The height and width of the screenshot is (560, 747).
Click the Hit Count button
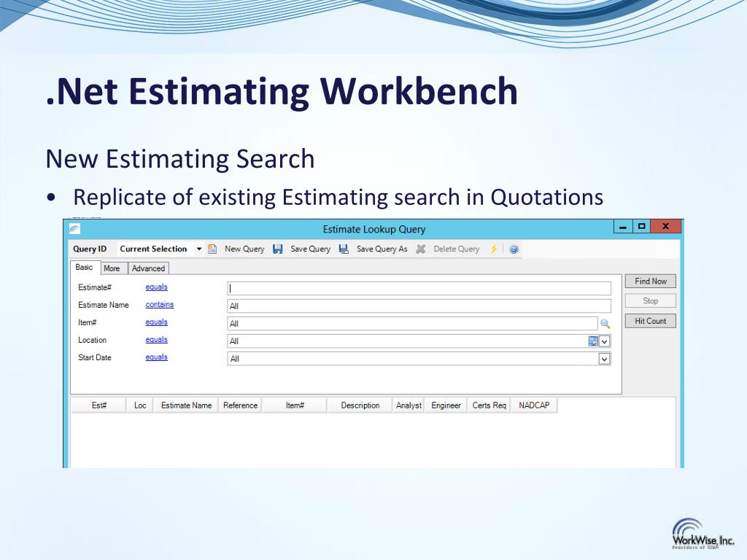point(650,321)
